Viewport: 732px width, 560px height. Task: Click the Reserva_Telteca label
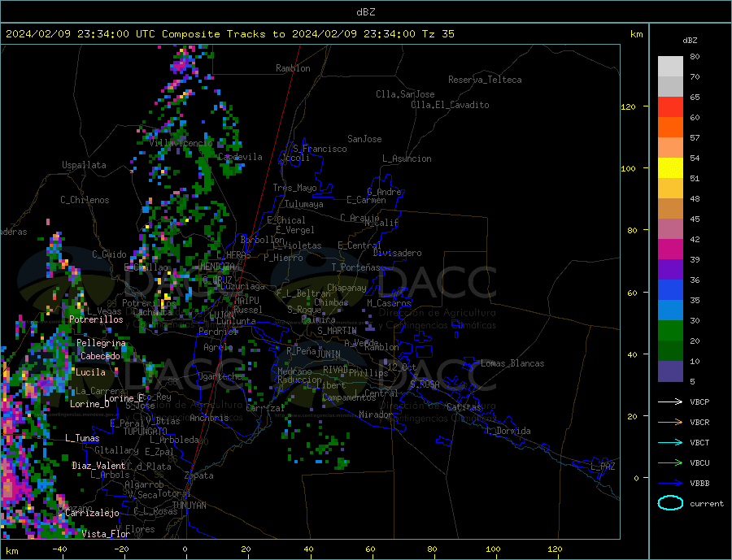485,80
